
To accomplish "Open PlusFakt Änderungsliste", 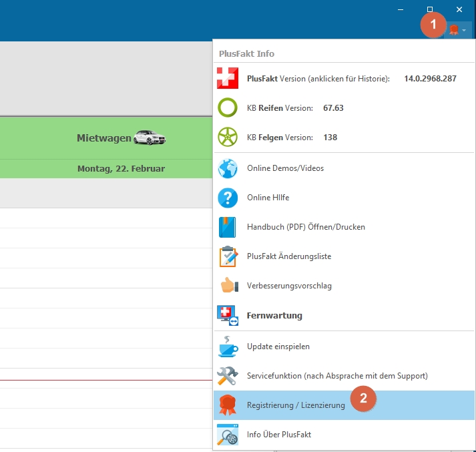I will pos(344,256).
